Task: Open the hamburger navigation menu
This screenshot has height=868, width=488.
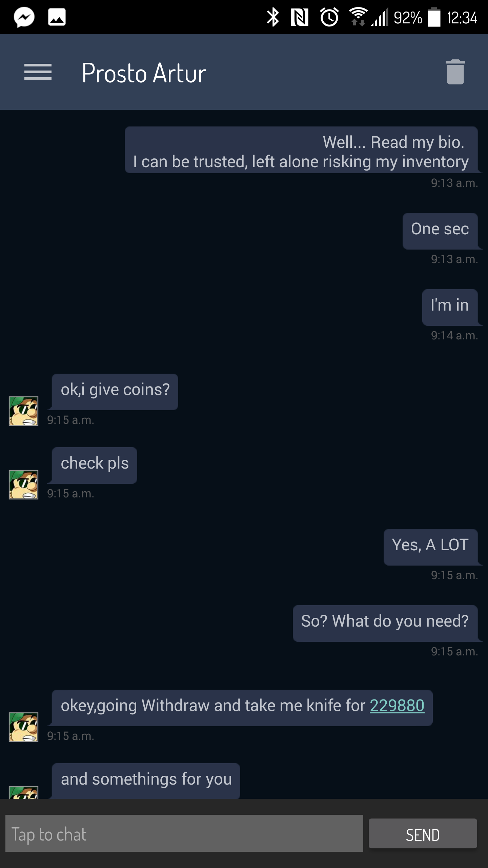Action: click(x=38, y=72)
